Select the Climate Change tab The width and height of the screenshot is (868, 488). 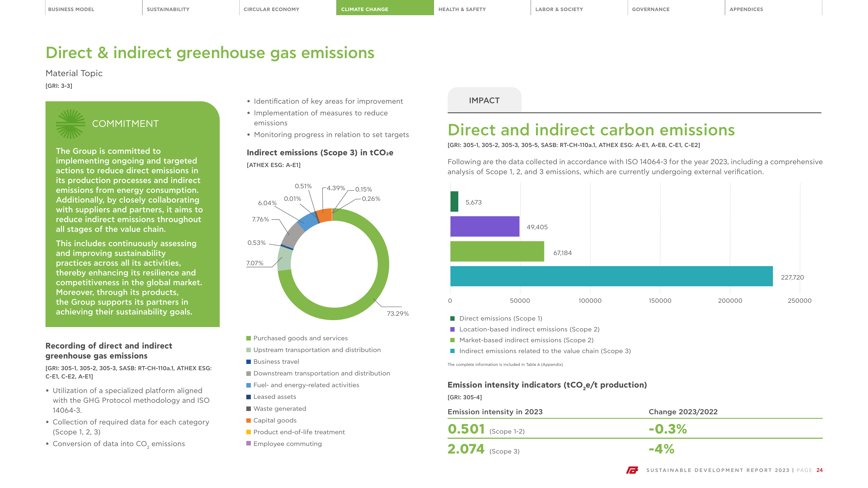click(385, 8)
